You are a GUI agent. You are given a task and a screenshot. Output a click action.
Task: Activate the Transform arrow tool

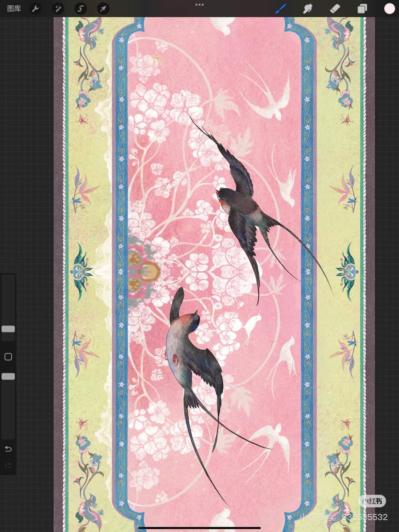point(103,8)
